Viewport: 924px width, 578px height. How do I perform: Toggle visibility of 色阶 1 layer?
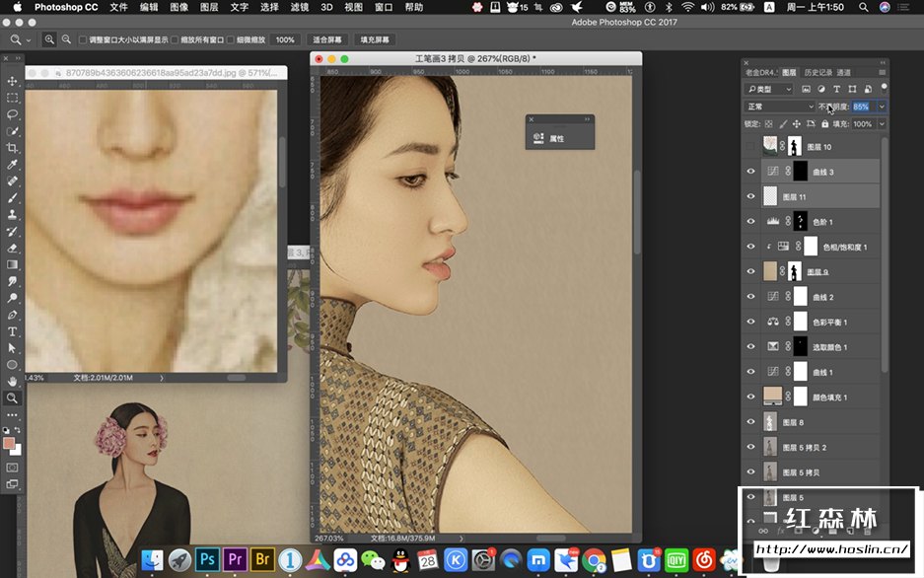point(750,222)
